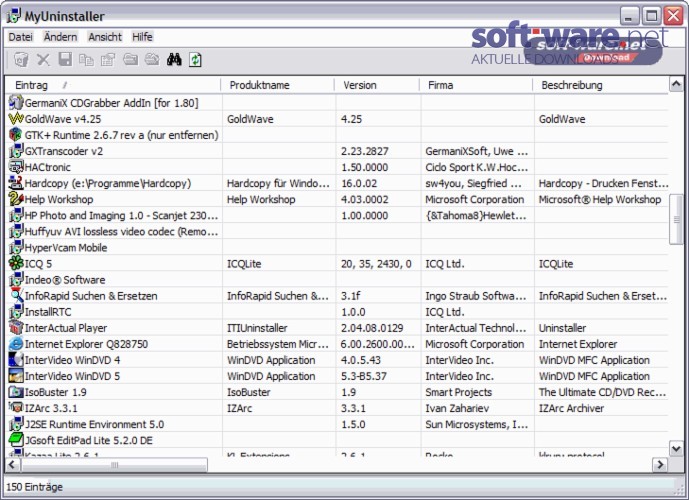
Task: Click the delete entry X toolbar icon
Action: coord(43,59)
